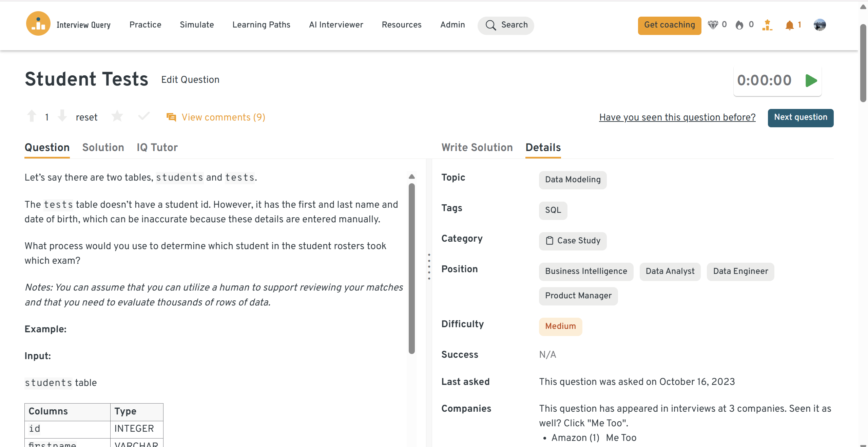Click the diamond gems icon
This screenshot has width=868, height=447.
pyautogui.click(x=713, y=25)
